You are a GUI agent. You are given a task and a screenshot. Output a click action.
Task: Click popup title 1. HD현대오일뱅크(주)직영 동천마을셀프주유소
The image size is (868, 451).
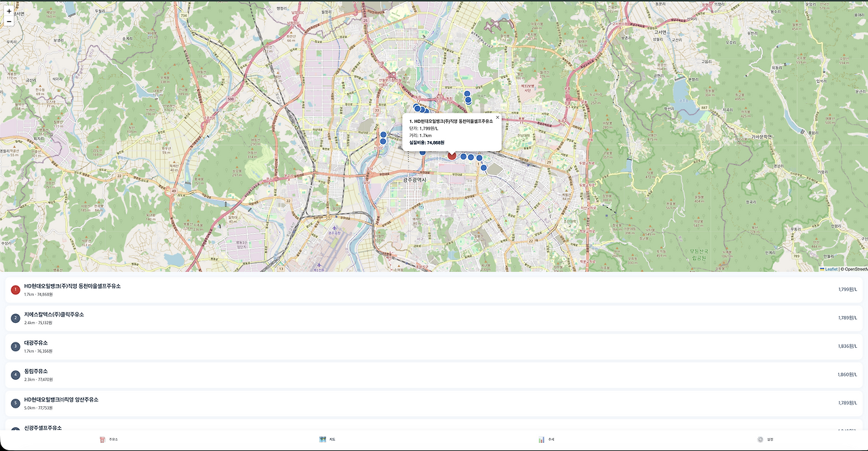click(451, 121)
